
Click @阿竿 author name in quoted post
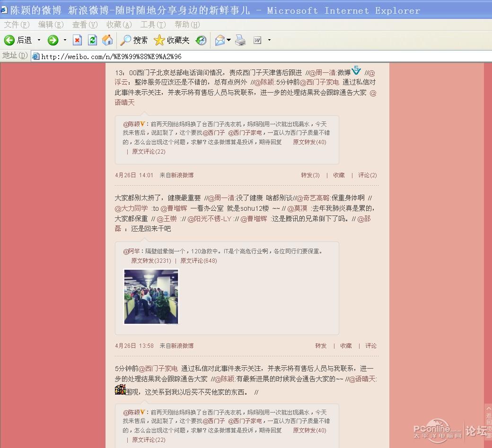(x=132, y=251)
